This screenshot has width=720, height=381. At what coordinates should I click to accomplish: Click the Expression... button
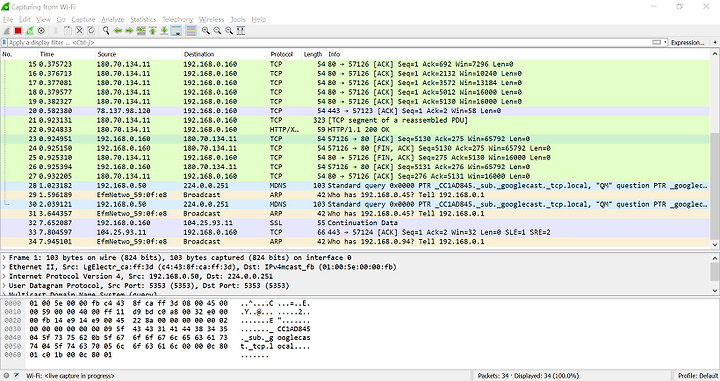687,42
